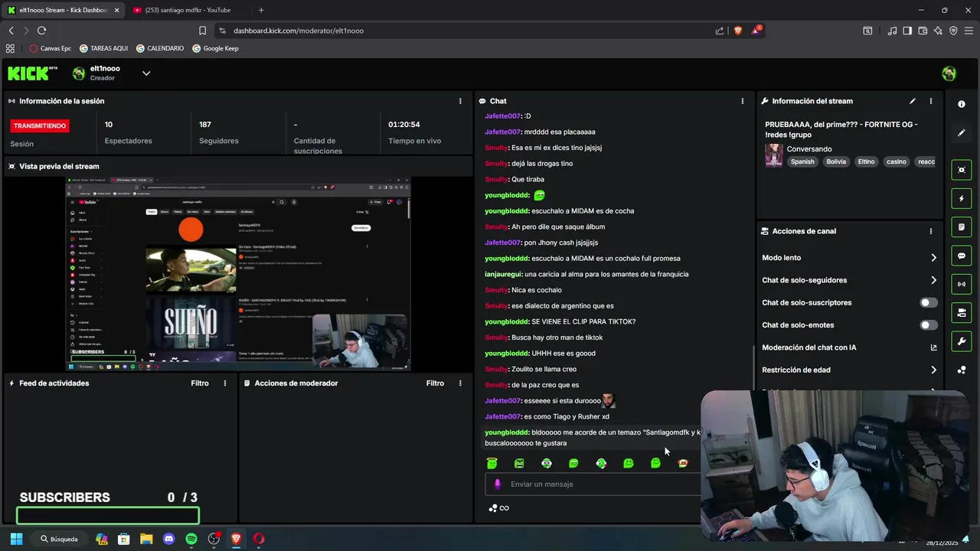Open the elt1nooo creator account dropdown

[146, 73]
